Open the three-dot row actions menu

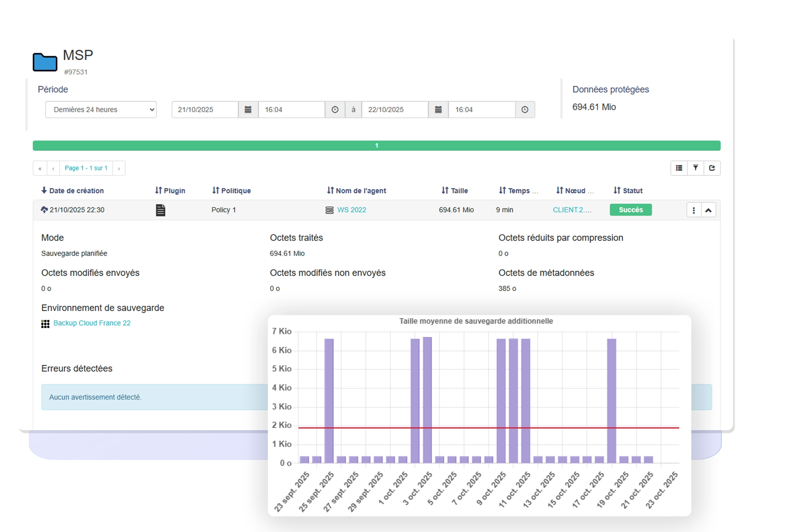click(694, 210)
